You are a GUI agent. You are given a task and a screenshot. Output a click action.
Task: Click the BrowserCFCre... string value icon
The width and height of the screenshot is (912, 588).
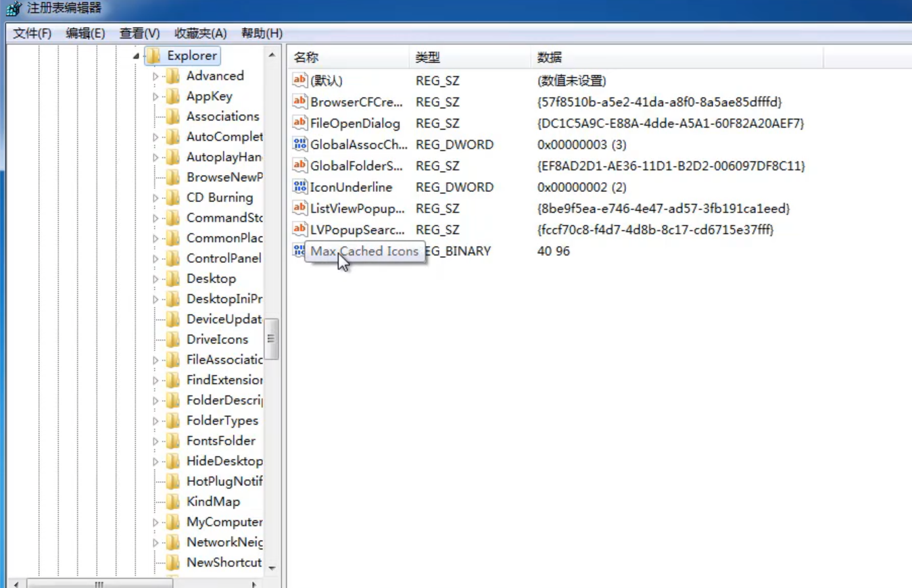(299, 102)
